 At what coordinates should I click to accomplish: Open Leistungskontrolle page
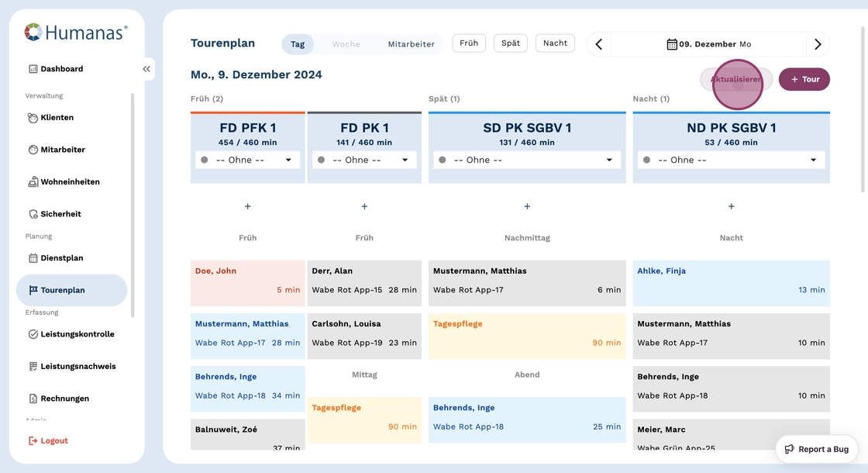point(71,334)
